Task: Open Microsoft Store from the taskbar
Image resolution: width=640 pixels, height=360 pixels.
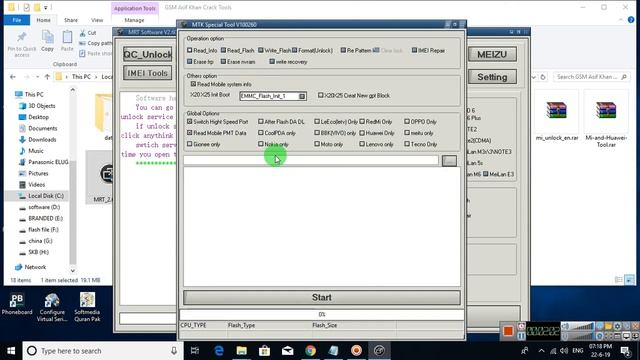Action: point(264,351)
